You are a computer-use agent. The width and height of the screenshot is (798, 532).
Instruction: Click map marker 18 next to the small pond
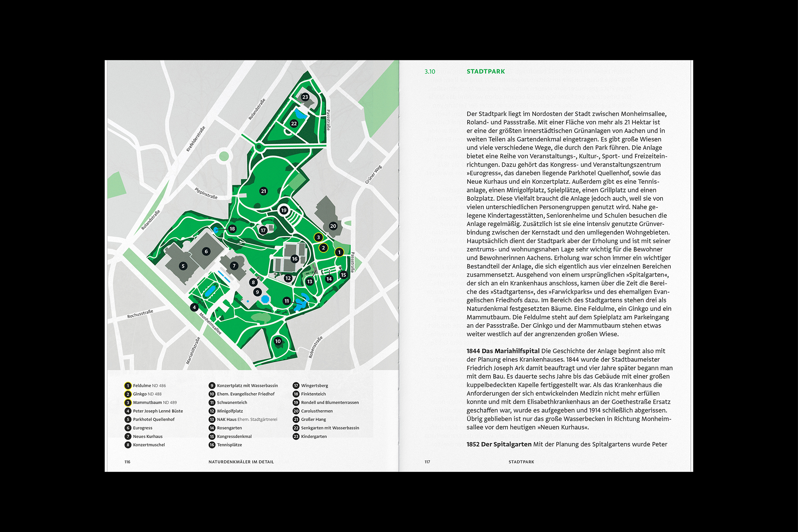(232, 229)
